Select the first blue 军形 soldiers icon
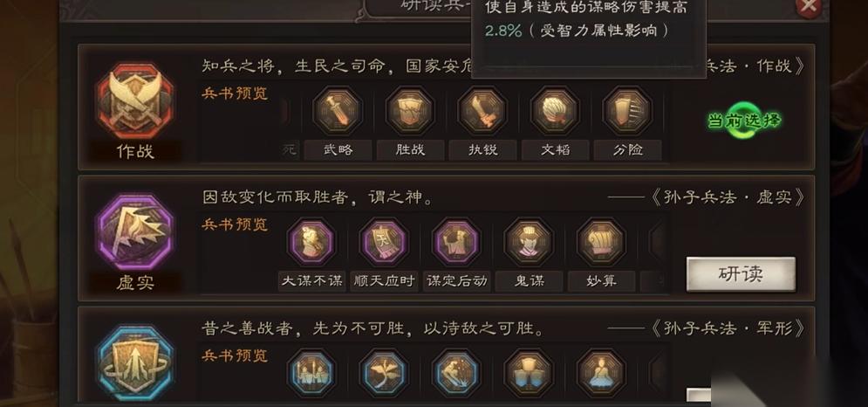The image size is (868, 407). click(x=311, y=373)
